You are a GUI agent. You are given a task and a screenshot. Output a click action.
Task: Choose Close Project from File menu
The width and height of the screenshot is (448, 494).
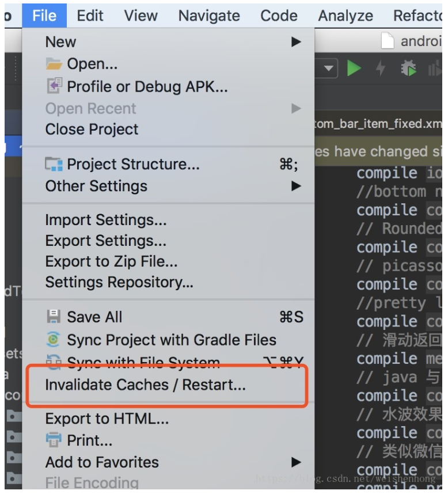click(92, 130)
